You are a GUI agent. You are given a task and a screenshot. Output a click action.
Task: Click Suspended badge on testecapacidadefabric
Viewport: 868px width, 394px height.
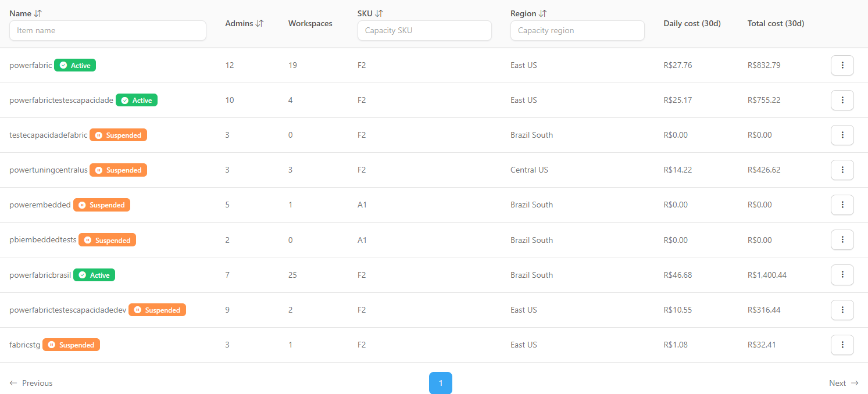(119, 135)
